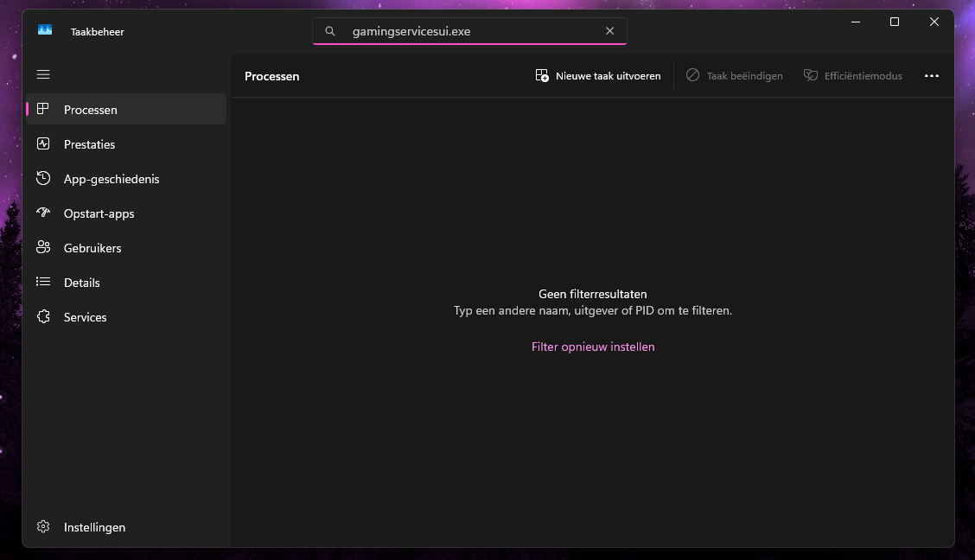Open Opstart-apps section
Image resolution: width=975 pixels, height=560 pixels.
tap(126, 213)
